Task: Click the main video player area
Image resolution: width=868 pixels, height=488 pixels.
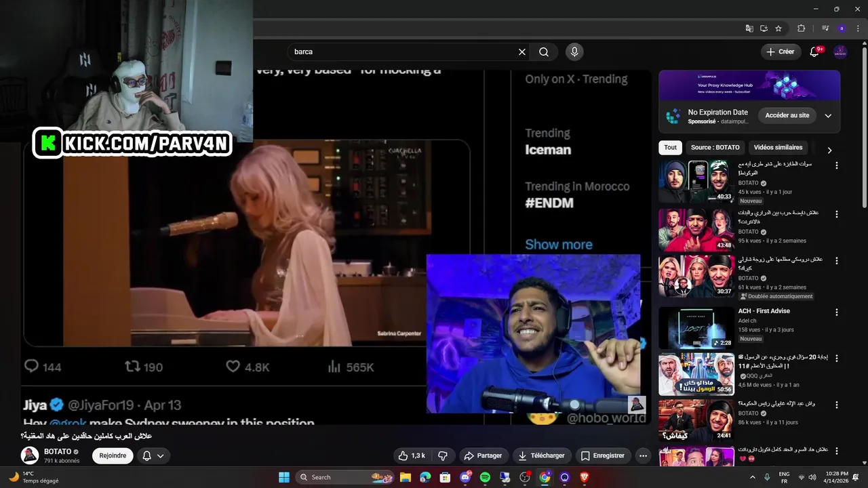Action: point(336,247)
